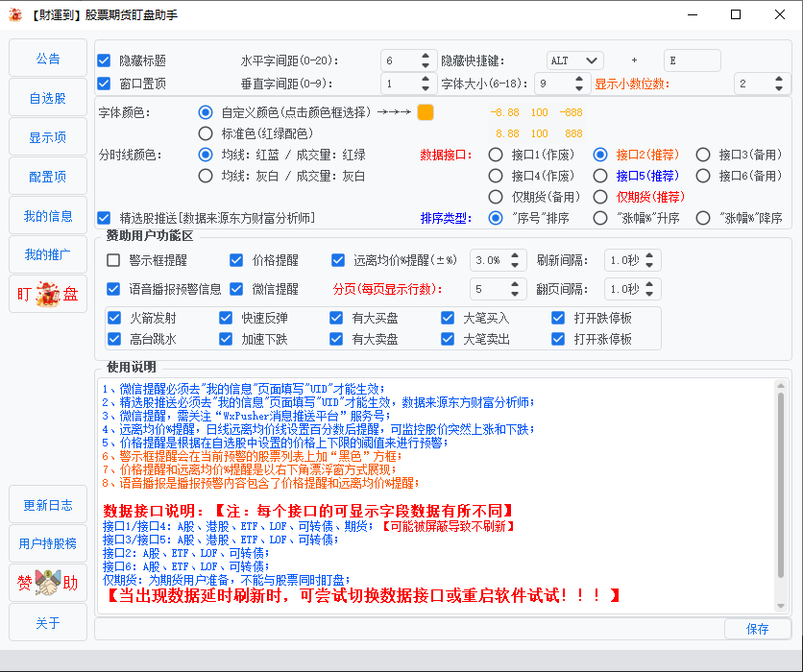This screenshot has width=803, height=672.
Task: Open the 我的信息 page
Action: 47,216
